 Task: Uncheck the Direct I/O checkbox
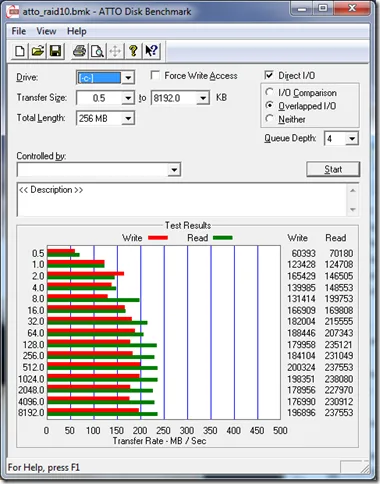[269, 75]
